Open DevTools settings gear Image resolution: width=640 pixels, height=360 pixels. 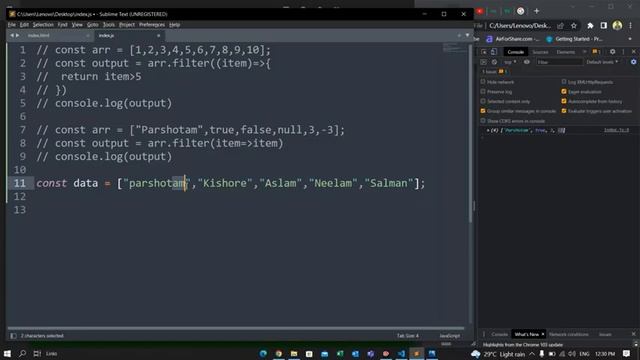point(612,52)
